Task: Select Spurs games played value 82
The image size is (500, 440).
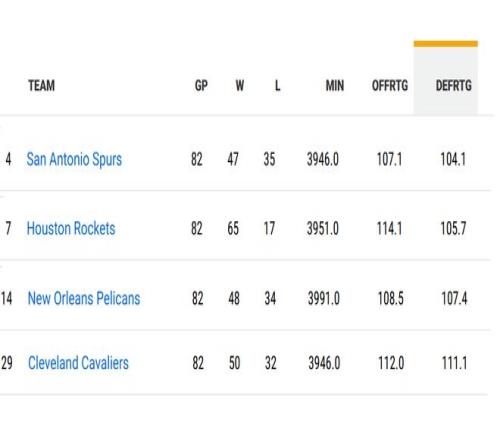Action: pos(197,159)
